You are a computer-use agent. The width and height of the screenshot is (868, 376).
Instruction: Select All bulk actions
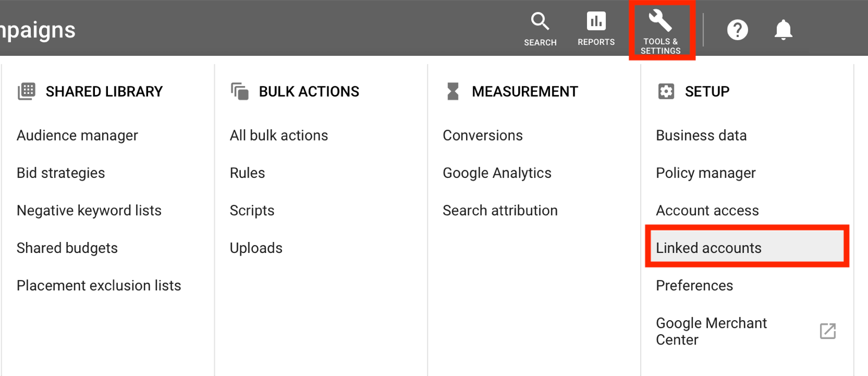point(279,135)
